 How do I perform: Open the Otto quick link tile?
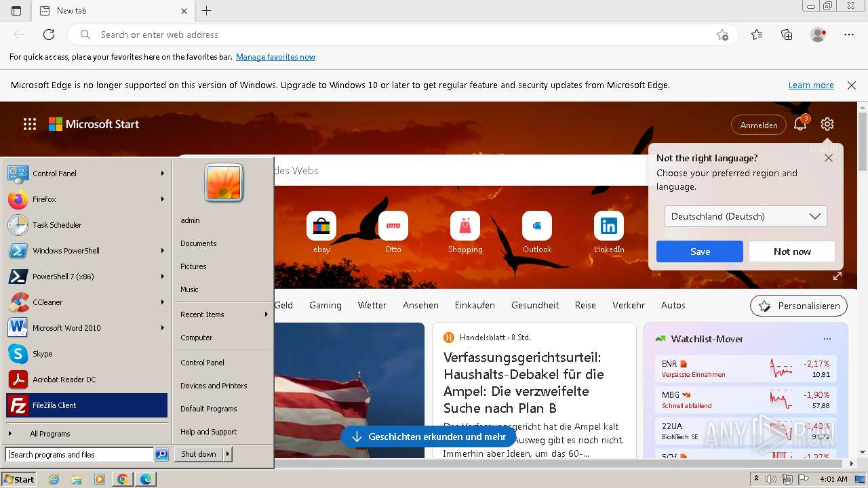click(393, 232)
